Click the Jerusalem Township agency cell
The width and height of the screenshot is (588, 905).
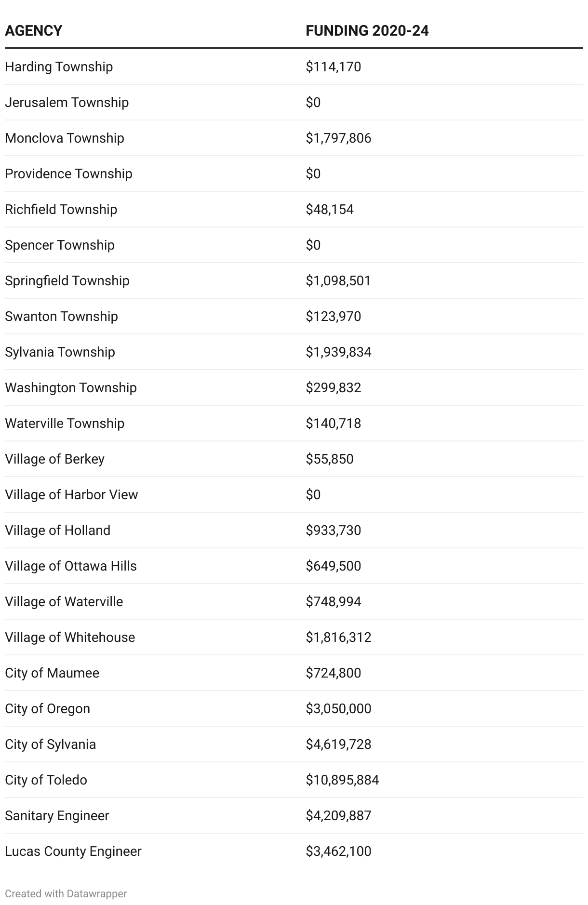click(67, 102)
